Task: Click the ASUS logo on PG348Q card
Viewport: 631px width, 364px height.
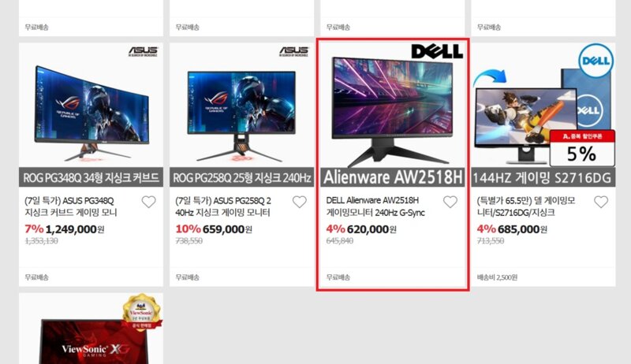Action: [x=144, y=51]
